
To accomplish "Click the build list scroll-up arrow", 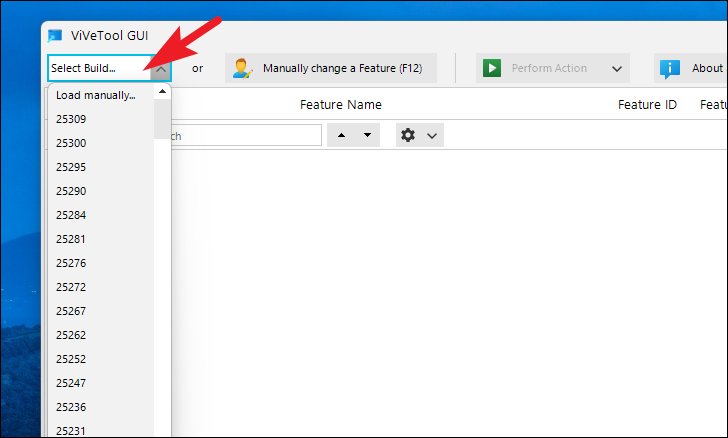I will 162,91.
